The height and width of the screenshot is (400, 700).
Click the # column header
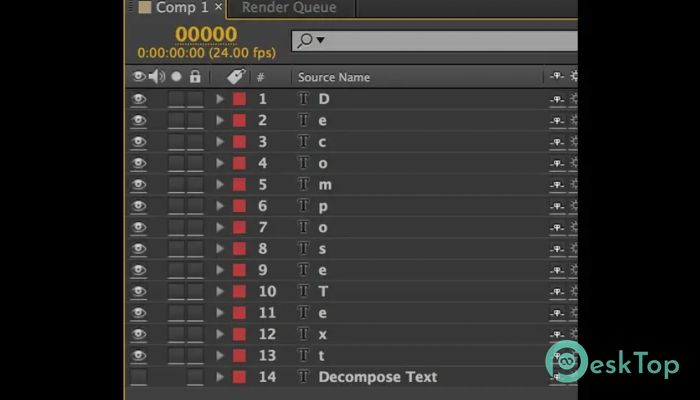click(x=260, y=77)
